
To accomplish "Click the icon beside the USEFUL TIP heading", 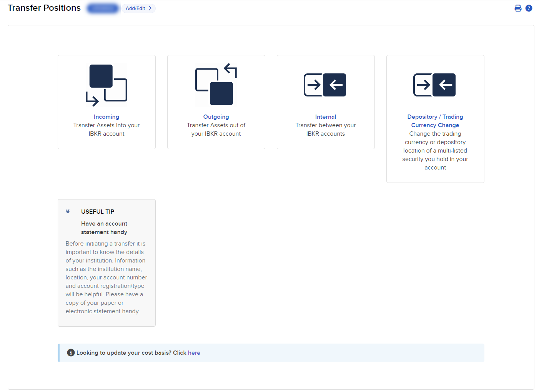I will coord(68,211).
